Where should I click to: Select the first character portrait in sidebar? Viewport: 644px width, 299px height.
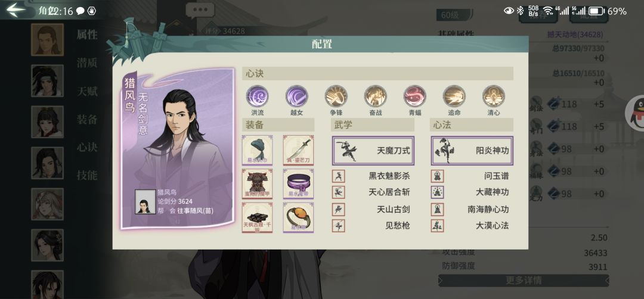[x=47, y=39]
